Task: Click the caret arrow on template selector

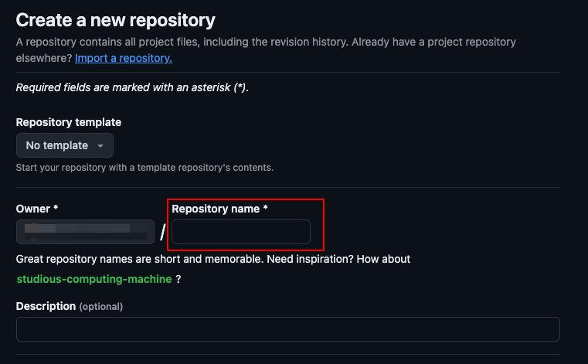Action: (x=100, y=146)
